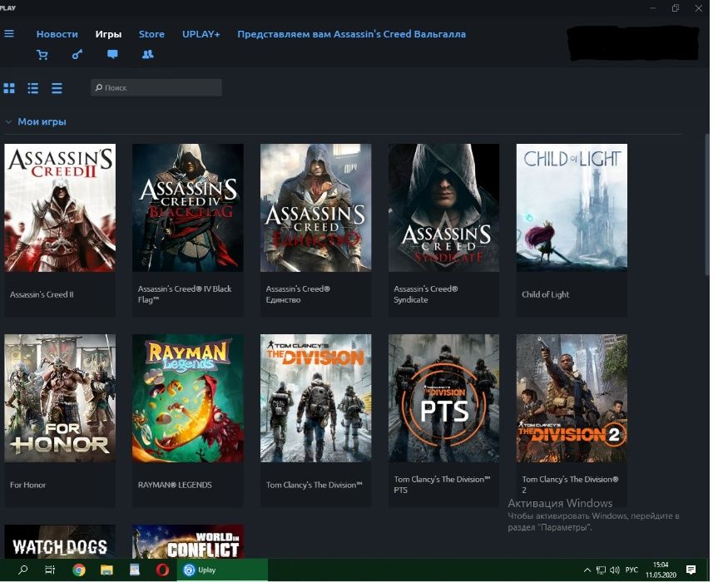Switch to grid view layout
728x582 pixels.
pyautogui.click(x=9, y=88)
